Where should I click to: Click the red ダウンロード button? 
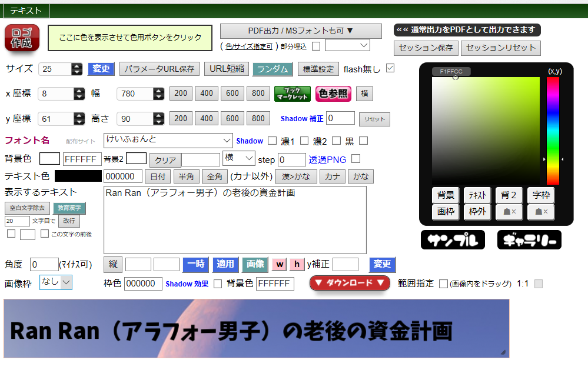[x=350, y=283]
